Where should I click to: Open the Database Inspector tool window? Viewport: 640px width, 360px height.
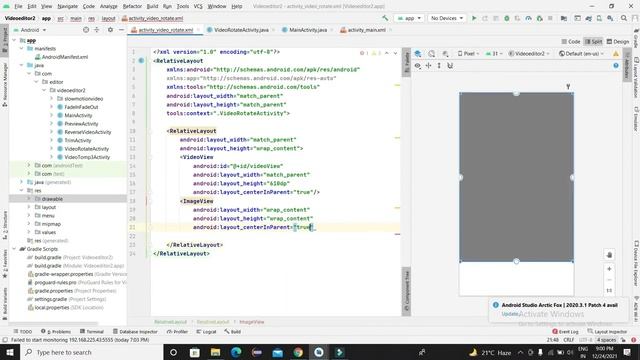click(x=135, y=331)
